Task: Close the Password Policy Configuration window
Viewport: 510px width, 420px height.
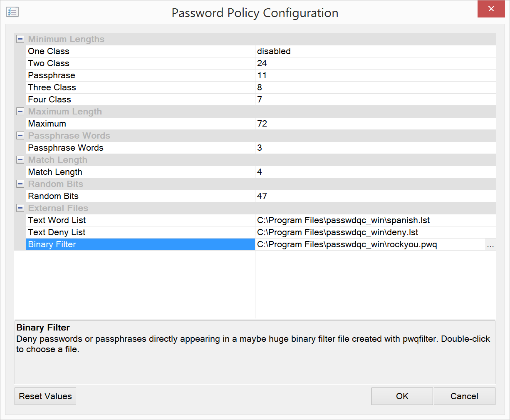Action: pyautogui.click(x=491, y=9)
